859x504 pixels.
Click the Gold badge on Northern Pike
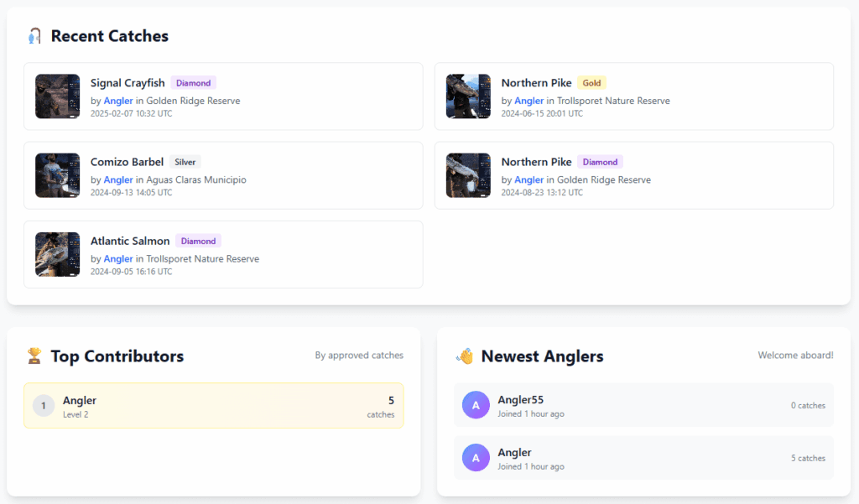[x=591, y=83]
